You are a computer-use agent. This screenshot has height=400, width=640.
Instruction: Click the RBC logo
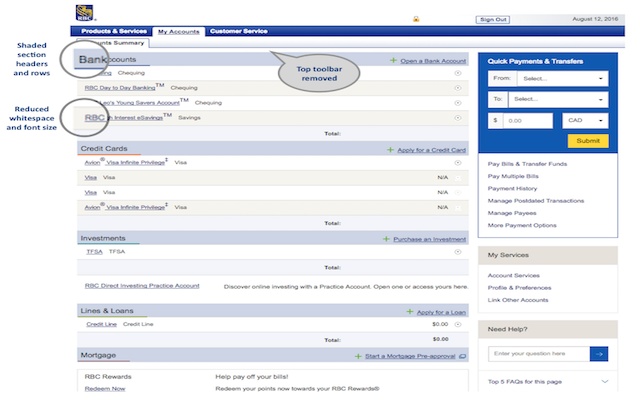click(85, 13)
